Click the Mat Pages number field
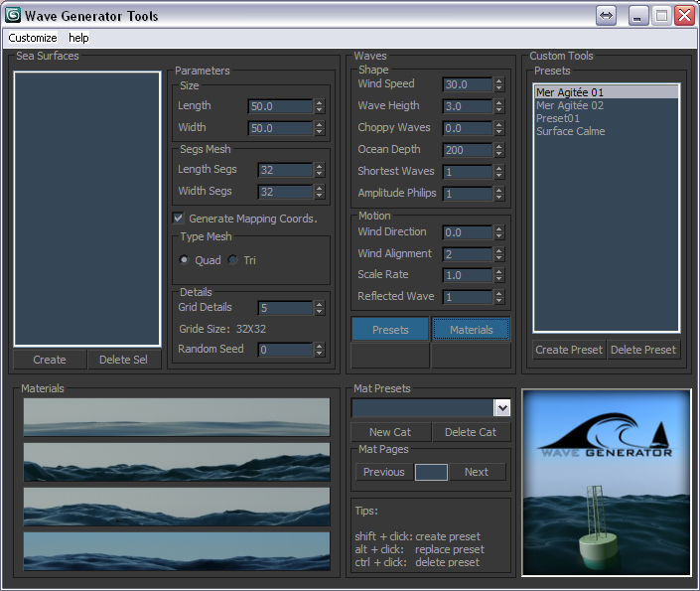The height and width of the screenshot is (591, 700). tap(431, 472)
